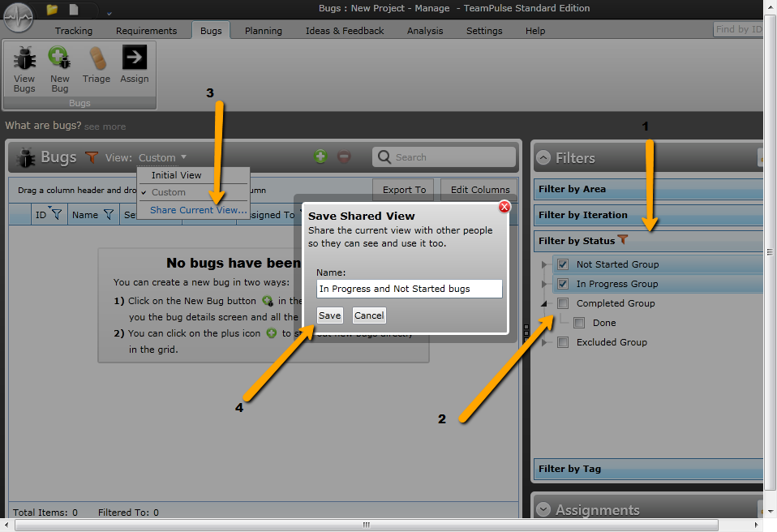Open the Triage bandage icon

tap(97, 58)
